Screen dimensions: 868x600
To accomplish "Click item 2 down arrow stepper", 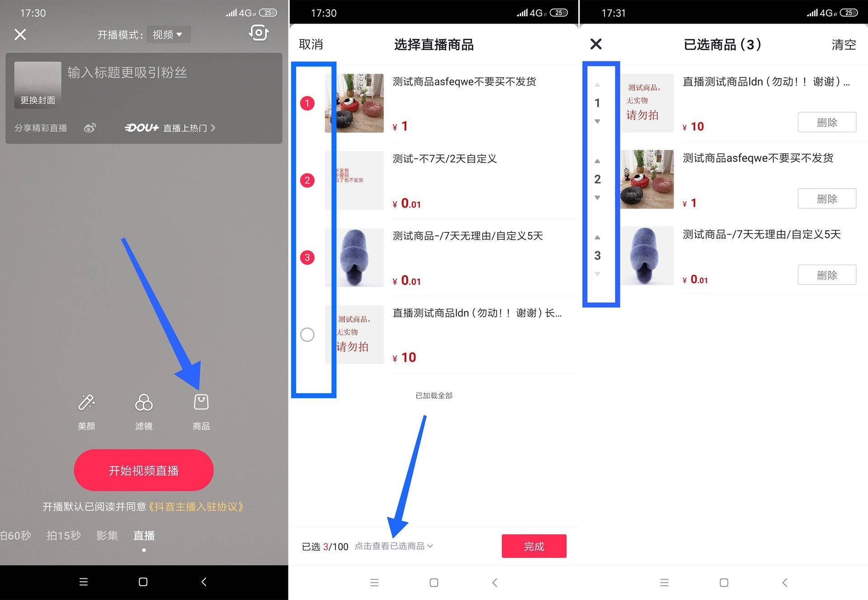I will pos(599,200).
